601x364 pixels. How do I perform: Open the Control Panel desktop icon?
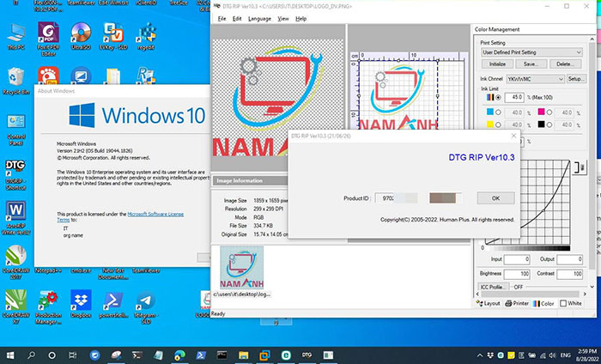click(x=15, y=124)
